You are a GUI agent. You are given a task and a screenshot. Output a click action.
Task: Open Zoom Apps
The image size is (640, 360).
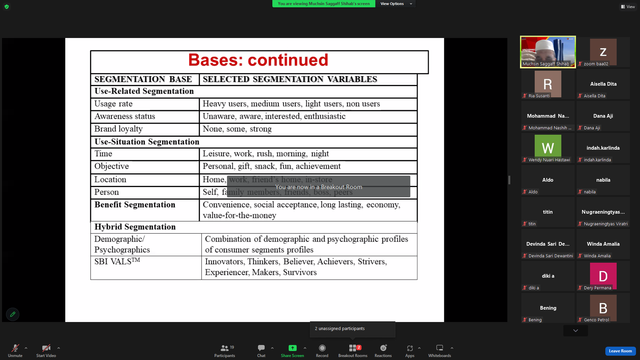pyautogui.click(x=410, y=350)
